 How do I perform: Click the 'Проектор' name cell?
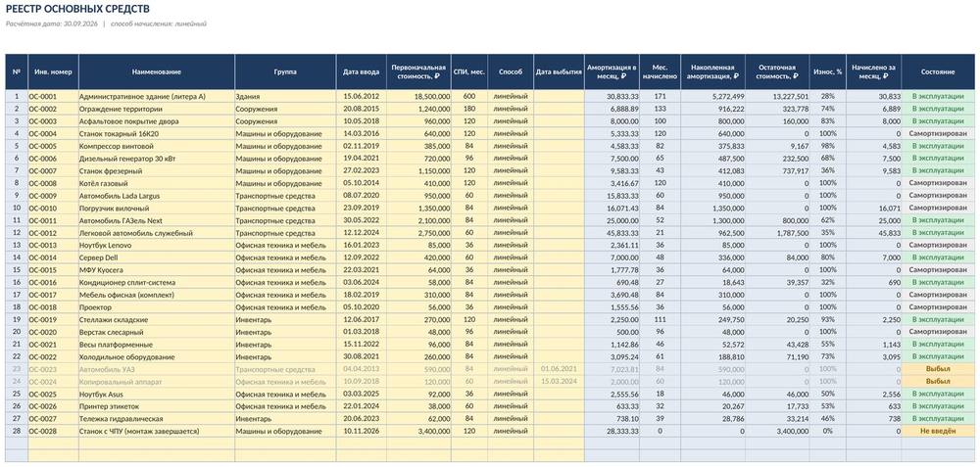point(156,307)
